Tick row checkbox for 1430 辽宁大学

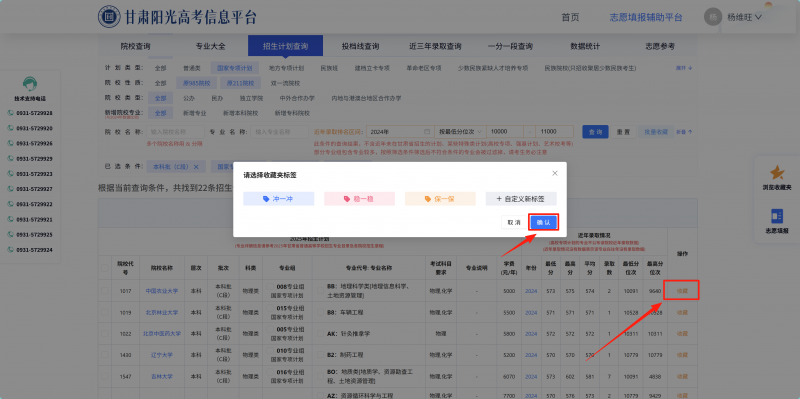pos(105,354)
